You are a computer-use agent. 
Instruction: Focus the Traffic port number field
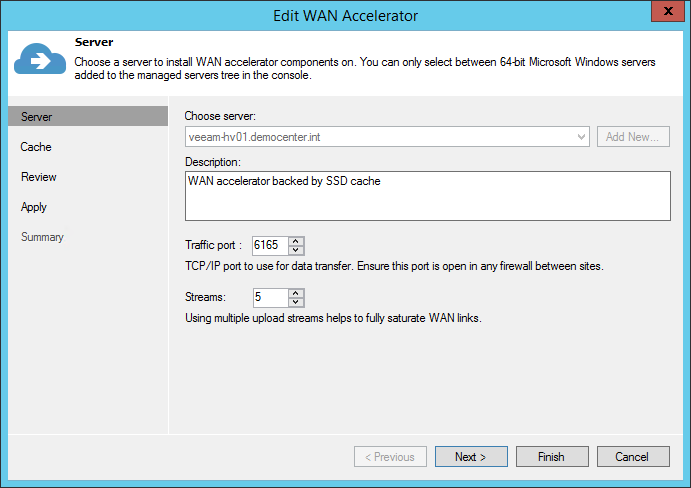(x=270, y=245)
